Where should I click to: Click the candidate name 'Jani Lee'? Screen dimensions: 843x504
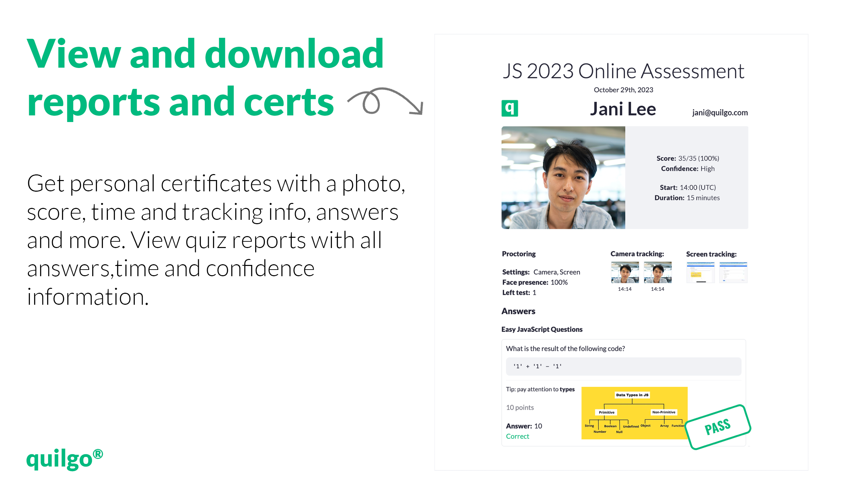point(623,109)
